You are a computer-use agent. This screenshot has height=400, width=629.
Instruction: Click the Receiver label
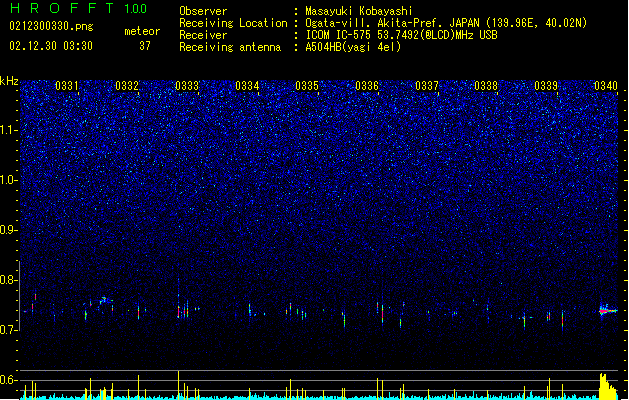[203, 35]
